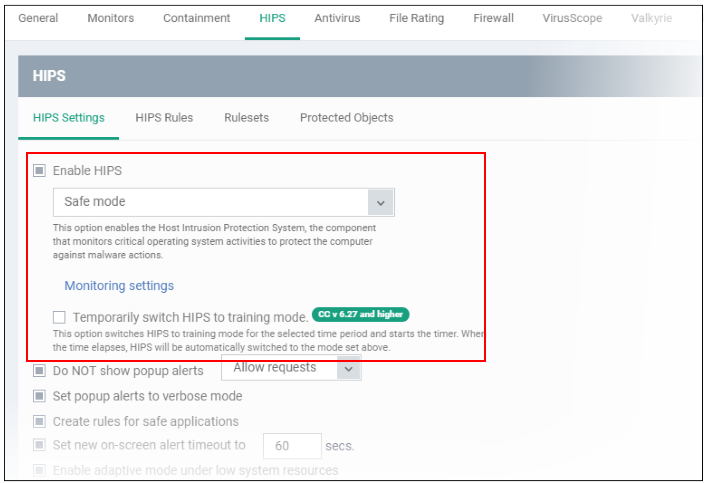Open the General tab

click(38, 18)
